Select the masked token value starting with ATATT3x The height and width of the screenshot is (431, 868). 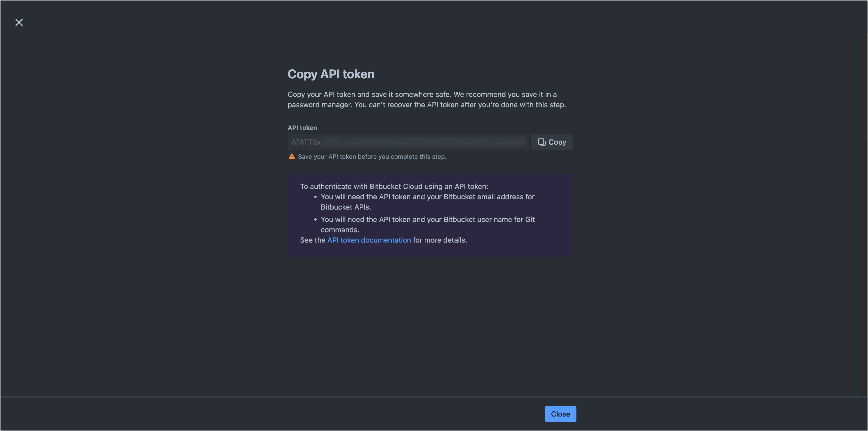(x=306, y=142)
